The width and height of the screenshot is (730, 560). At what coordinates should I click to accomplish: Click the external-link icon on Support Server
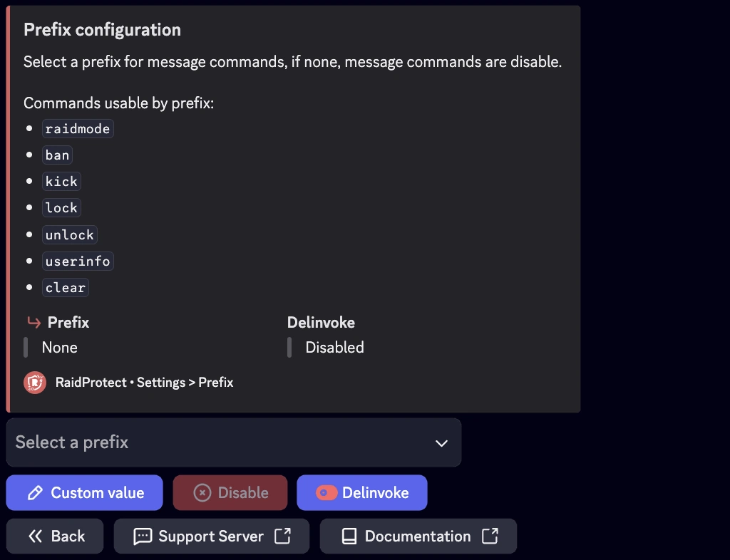[x=286, y=536]
